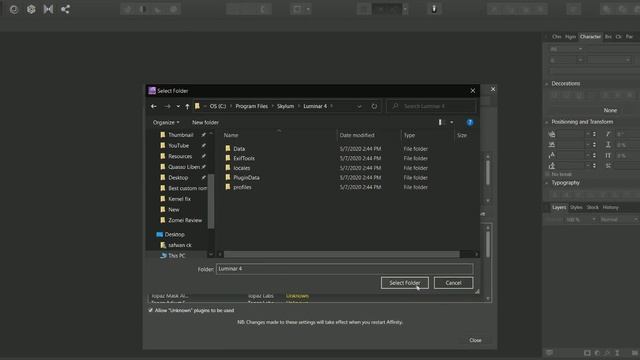Open recent locations dropdown beside Forward arrow
Screen dimensions: 640x360
click(178, 106)
